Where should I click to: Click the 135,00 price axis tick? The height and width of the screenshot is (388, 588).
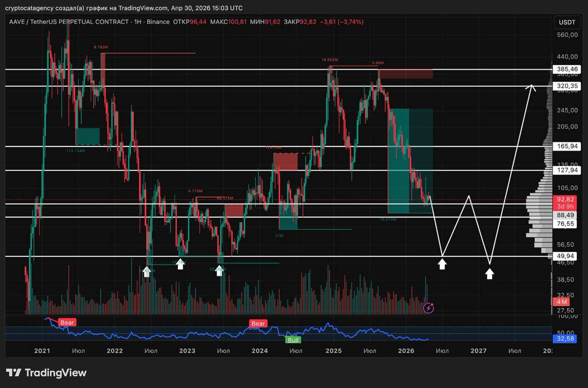567,164
